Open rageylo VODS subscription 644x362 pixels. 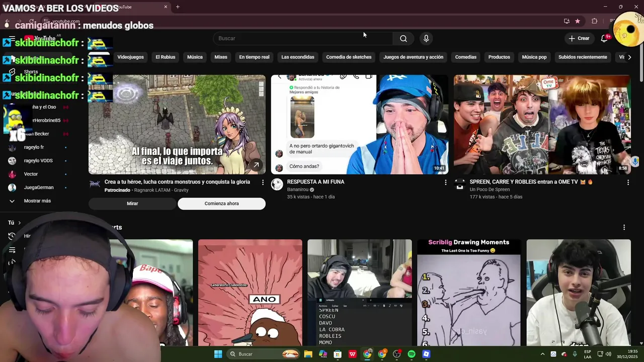pos(38,160)
